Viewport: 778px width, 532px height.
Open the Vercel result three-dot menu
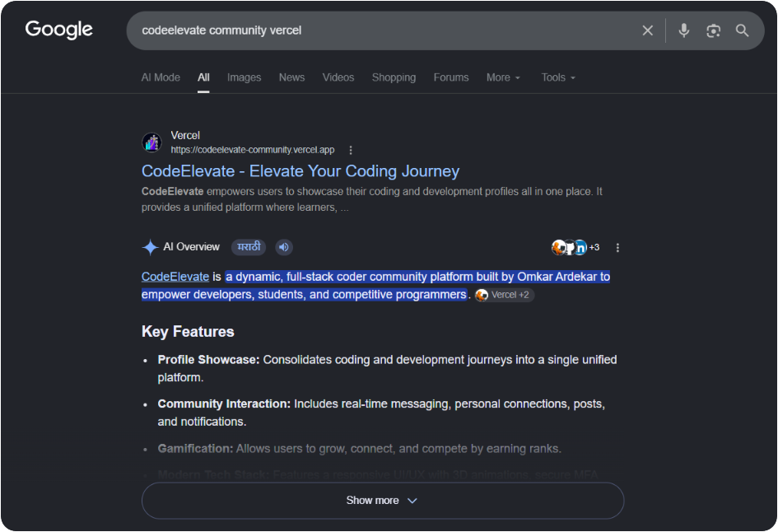(351, 150)
